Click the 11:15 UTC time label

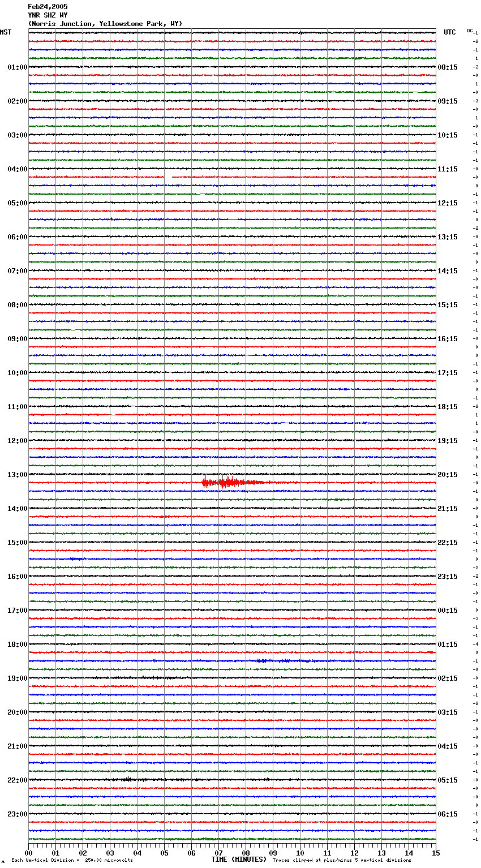(448, 169)
